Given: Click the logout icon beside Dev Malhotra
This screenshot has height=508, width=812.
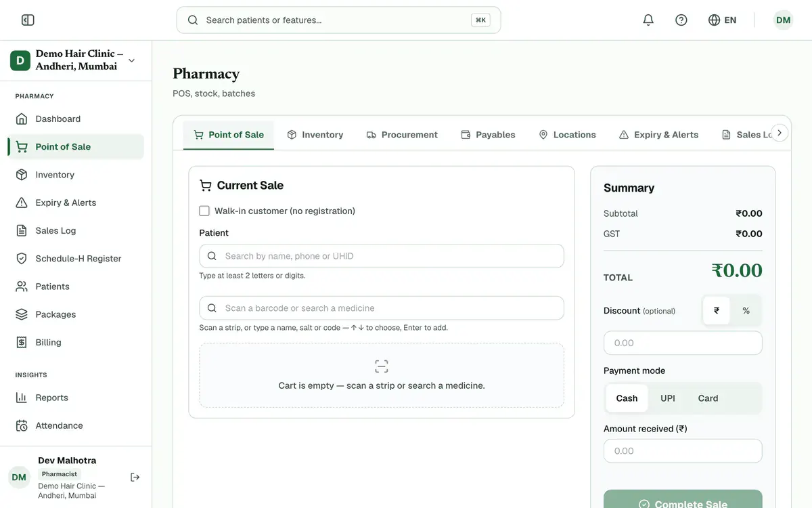Looking at the screenshot, I should pos(135,478).
